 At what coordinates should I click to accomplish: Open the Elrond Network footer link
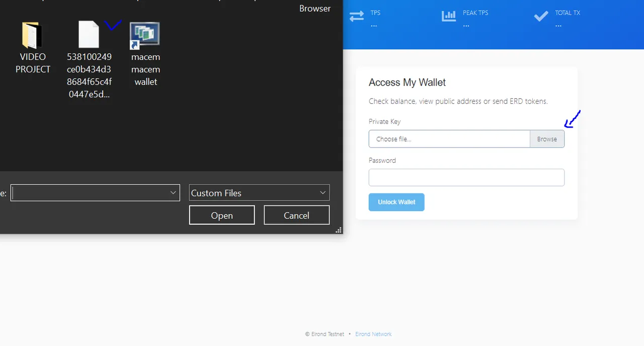click(373, 334)
